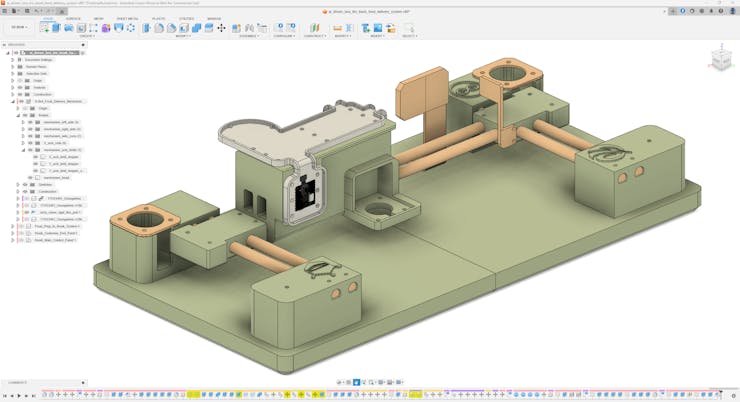Hide the Origin folder in the browser
Screen dimensions: 740x402
20,80
